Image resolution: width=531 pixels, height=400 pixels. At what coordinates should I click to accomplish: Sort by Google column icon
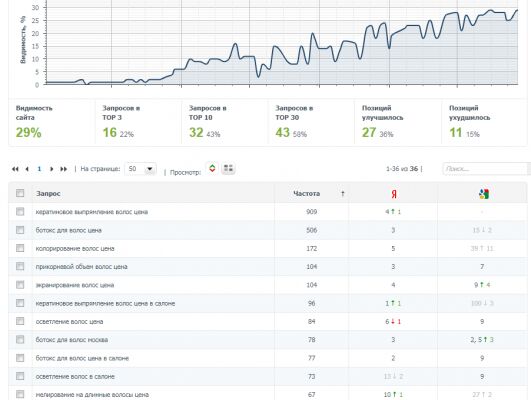(x=484, y=194)
